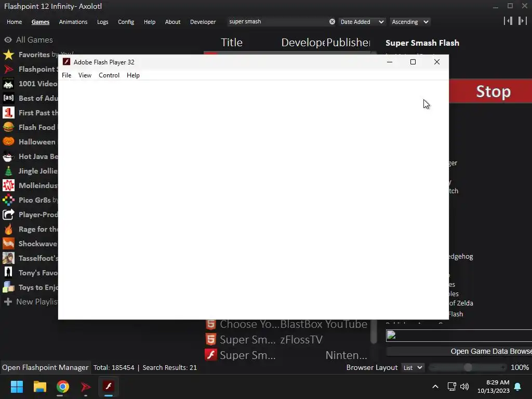Image resolution: width=532 pixels, height=399 pixels.
Task: Open the clock and date 8:29 AM
Action: pos(494,387)
